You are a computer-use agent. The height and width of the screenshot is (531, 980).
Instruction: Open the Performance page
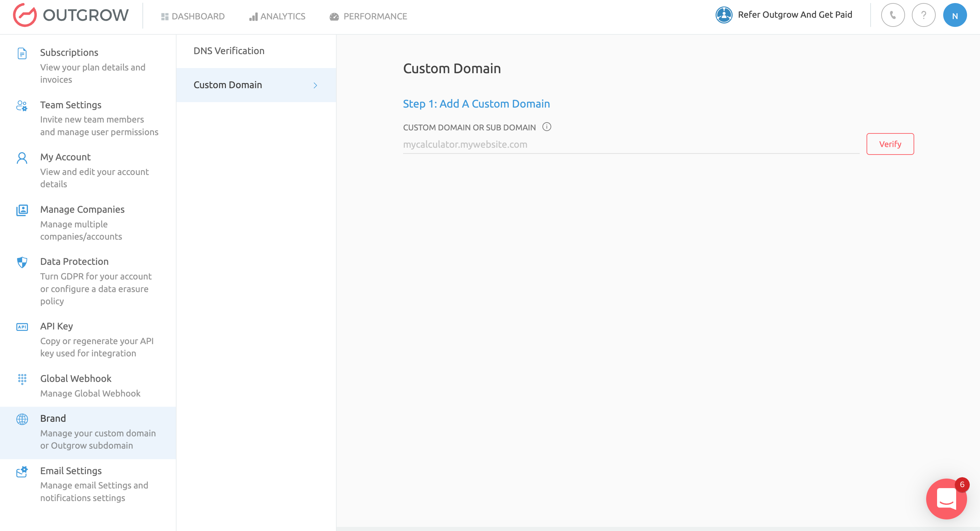(368, 16)
